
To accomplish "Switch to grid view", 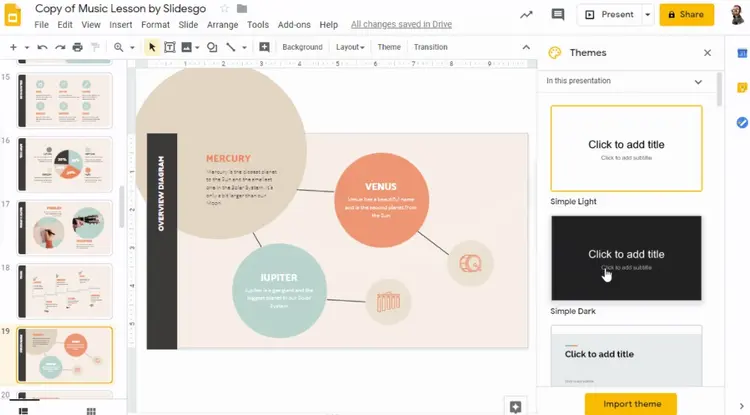I will [x=91, y=411].
